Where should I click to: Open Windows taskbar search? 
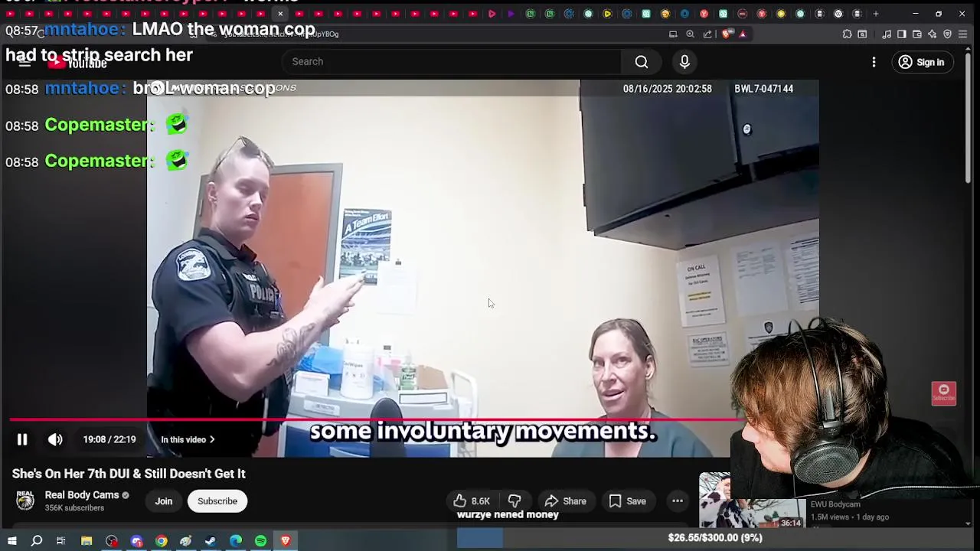click(x=36, y=541)
